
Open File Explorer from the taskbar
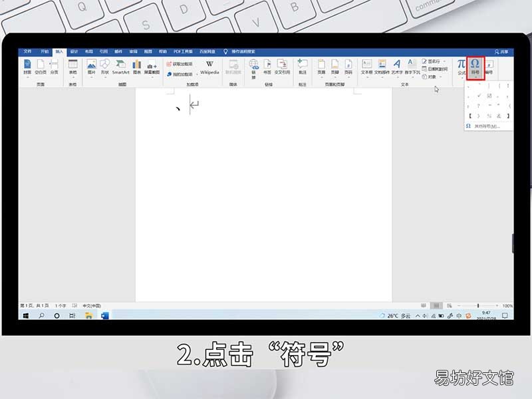[x=89, y=315]
